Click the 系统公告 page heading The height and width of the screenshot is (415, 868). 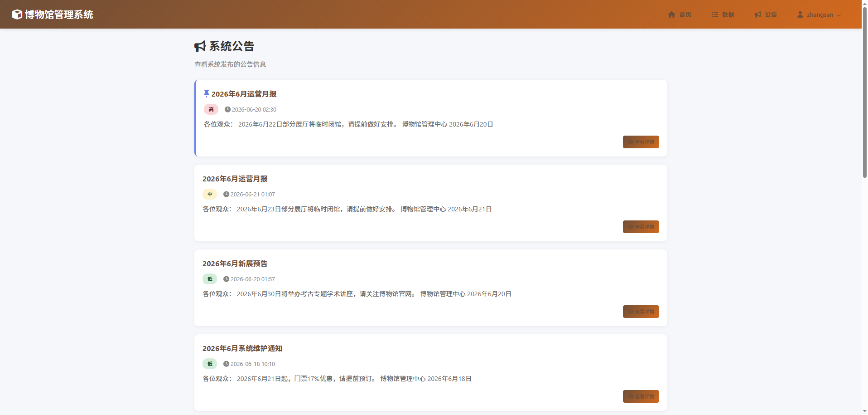click(x=231, y=46)
